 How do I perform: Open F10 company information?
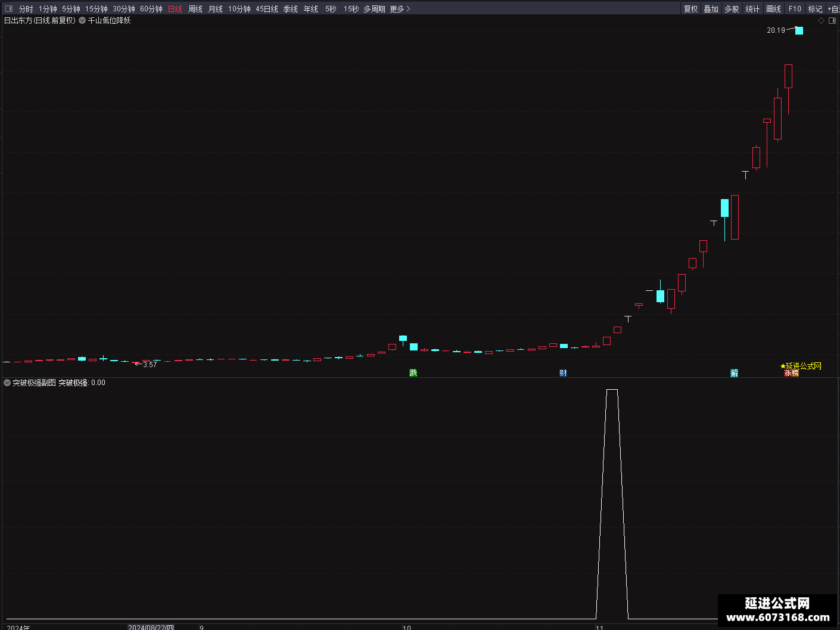coord(795,9)
